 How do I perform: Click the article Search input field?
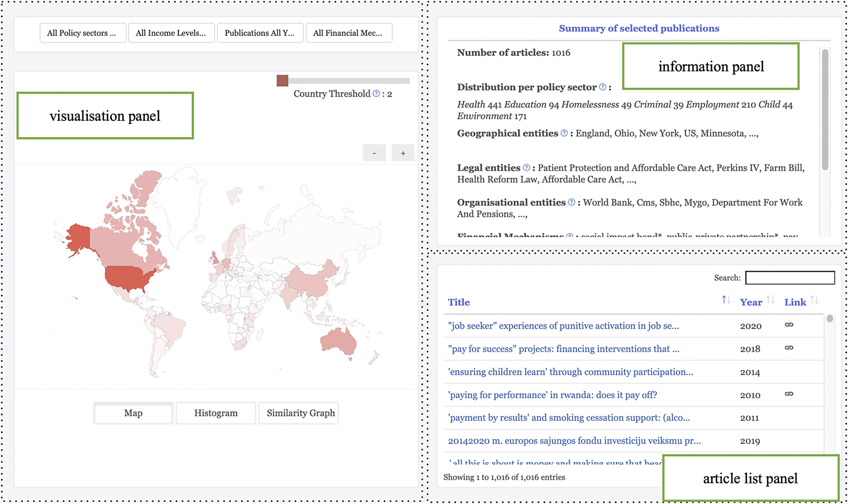coord(790,278)
